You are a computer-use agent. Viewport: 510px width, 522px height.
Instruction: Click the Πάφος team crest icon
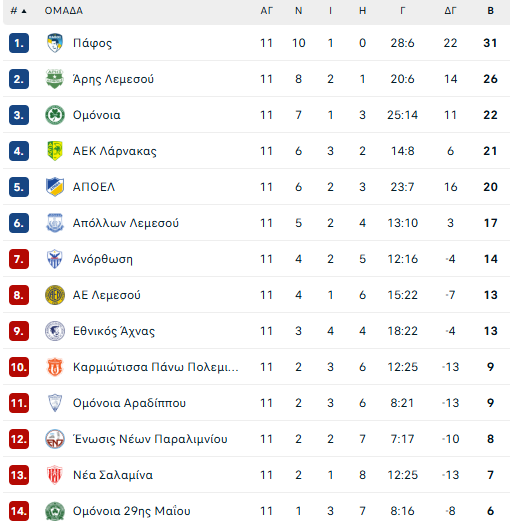point(55,43)
